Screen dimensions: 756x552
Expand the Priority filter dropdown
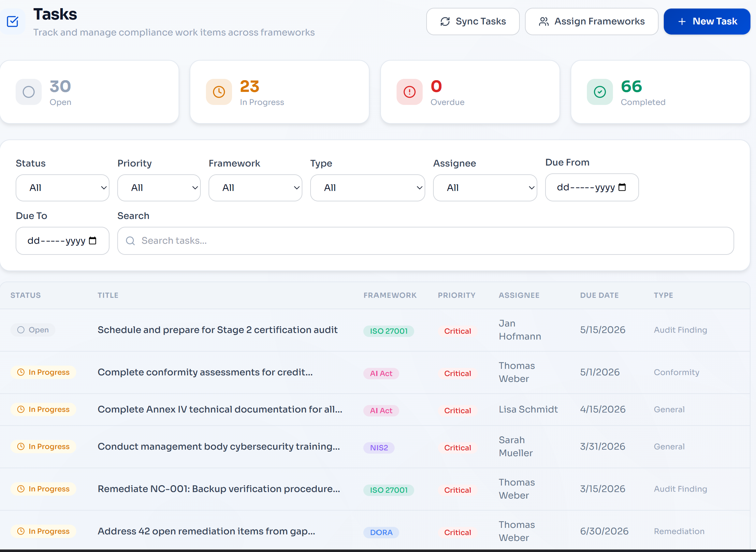click(x=159, y=187)
